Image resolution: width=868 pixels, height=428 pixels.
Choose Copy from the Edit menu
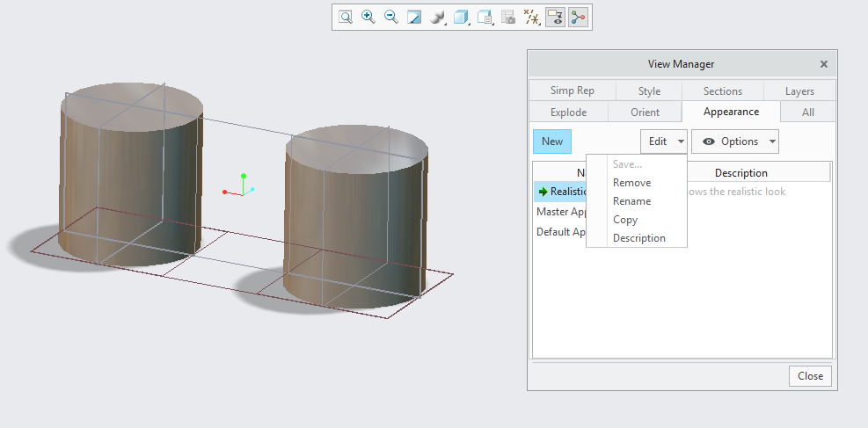(625, 220)
